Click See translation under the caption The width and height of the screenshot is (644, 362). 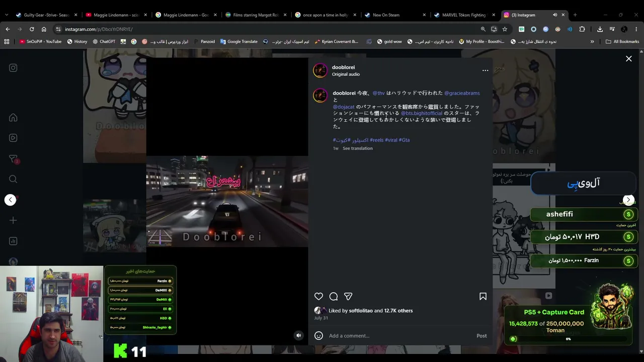(x=358, y=148)
